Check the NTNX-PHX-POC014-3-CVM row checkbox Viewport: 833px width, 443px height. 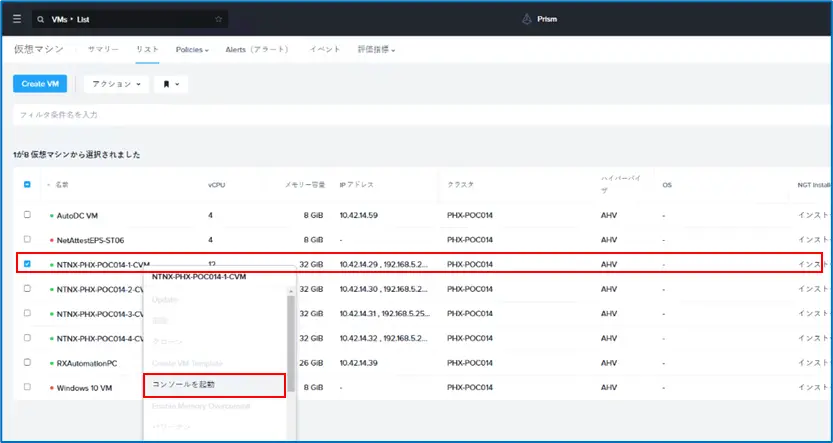(x=27, y=313)
